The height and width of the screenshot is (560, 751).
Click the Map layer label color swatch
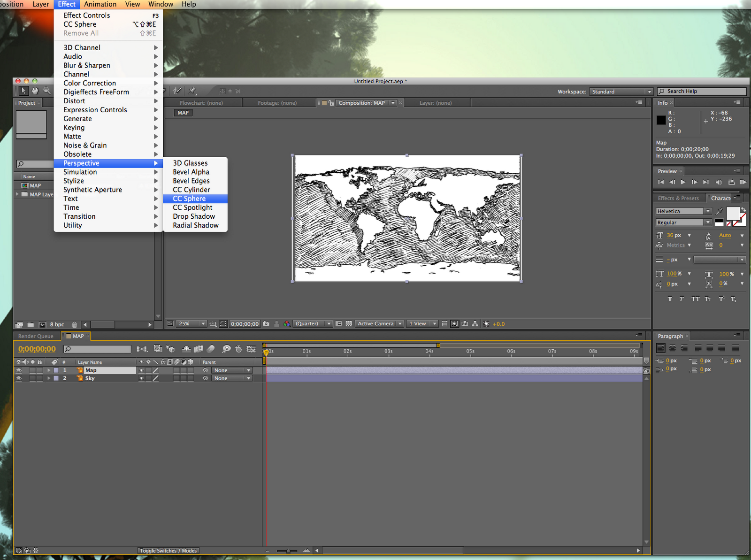56,370
